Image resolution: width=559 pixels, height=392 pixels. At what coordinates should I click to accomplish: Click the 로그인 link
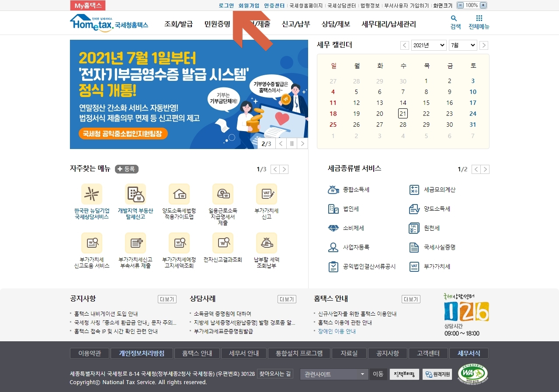click(226, 5)
